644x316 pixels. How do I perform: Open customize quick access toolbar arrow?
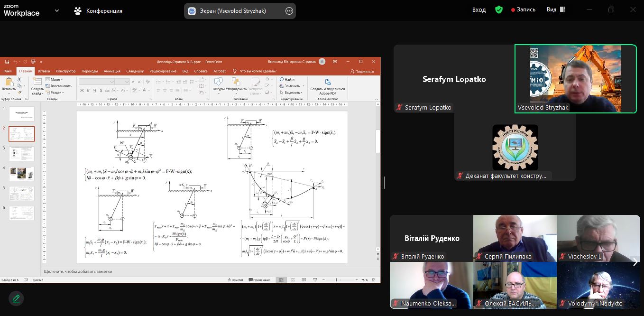(x=41, y=62)
